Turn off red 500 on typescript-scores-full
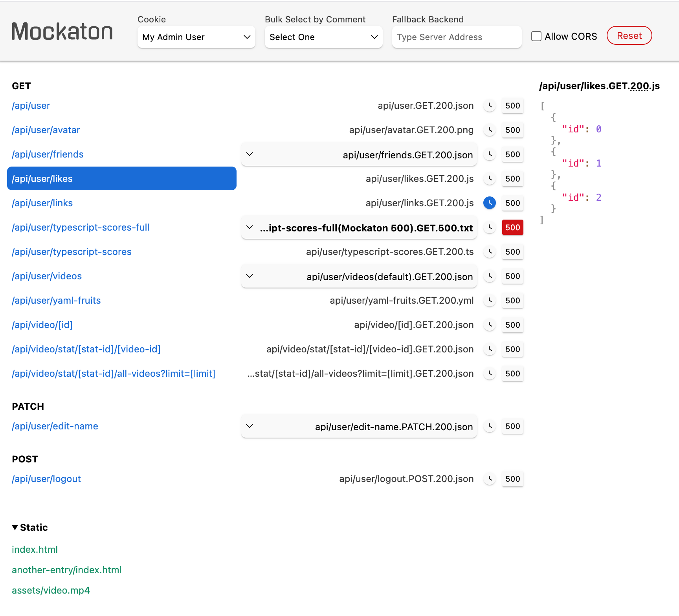Screen dimensions: 679x616 pyautogui.click(x=513, y=227)
